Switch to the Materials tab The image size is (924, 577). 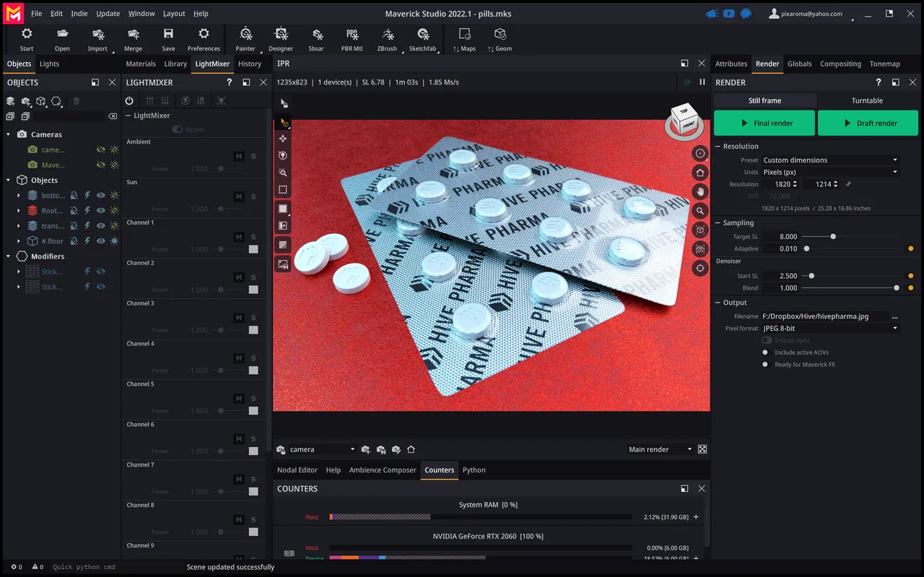point(141,64)
